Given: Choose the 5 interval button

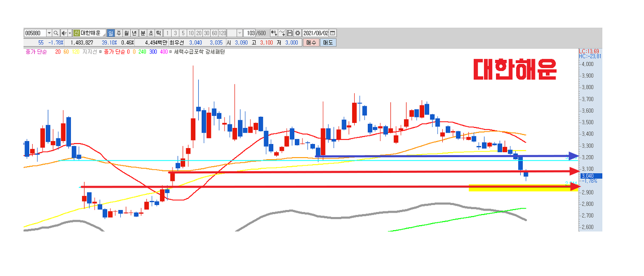Looking at the screenshot, I should tap(183, 33).
